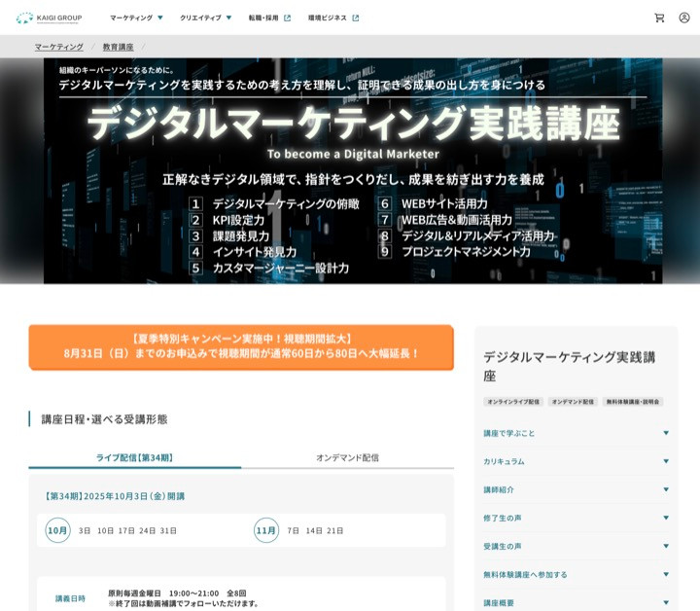Screen dimensions: 700x611
Task: Expand 無料体験講座へ参加する section arrow
Action: click(x=666, y=574)
